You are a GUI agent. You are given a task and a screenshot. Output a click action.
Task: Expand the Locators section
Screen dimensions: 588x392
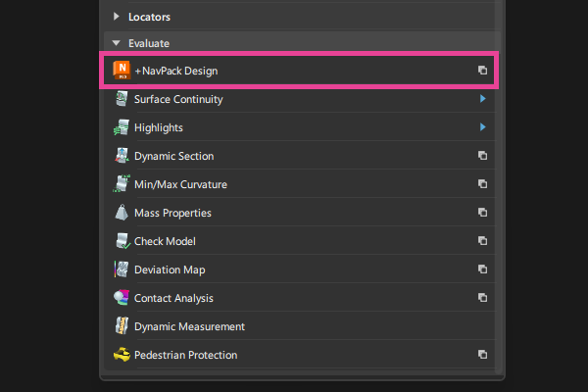coord(117,16)
